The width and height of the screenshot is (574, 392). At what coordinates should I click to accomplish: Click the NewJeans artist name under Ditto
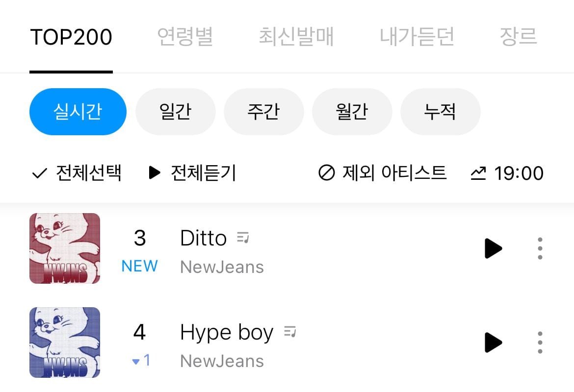[x=222, y=267]
